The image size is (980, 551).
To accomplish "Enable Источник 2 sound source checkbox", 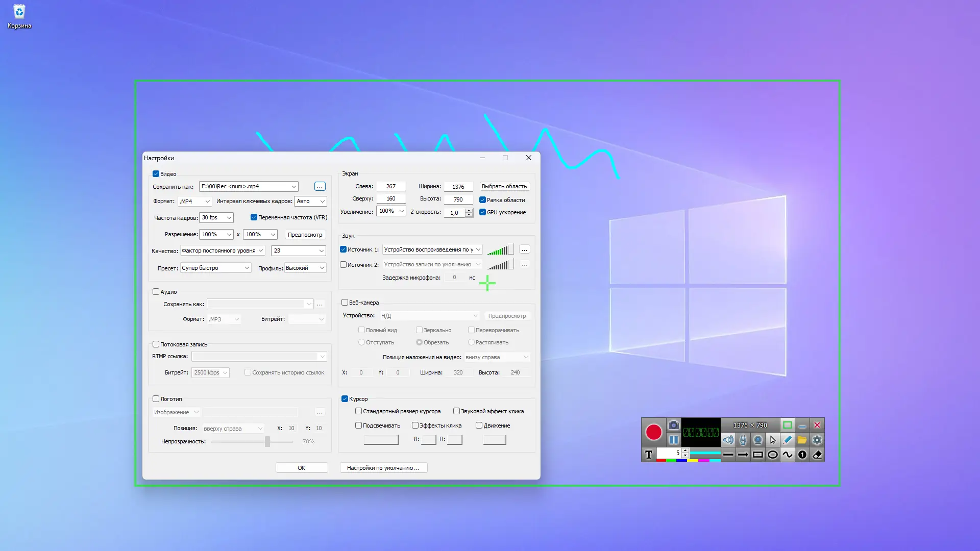I will tap(344, 265).
